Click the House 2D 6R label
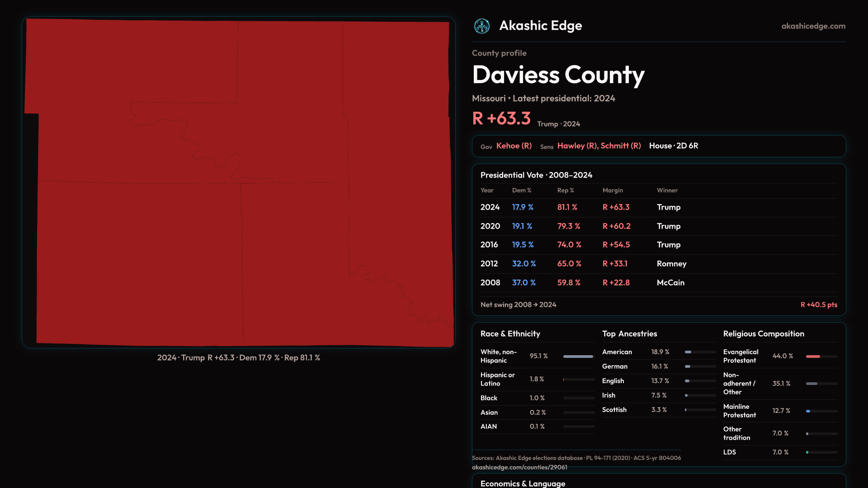 click(x=673, y=146)
